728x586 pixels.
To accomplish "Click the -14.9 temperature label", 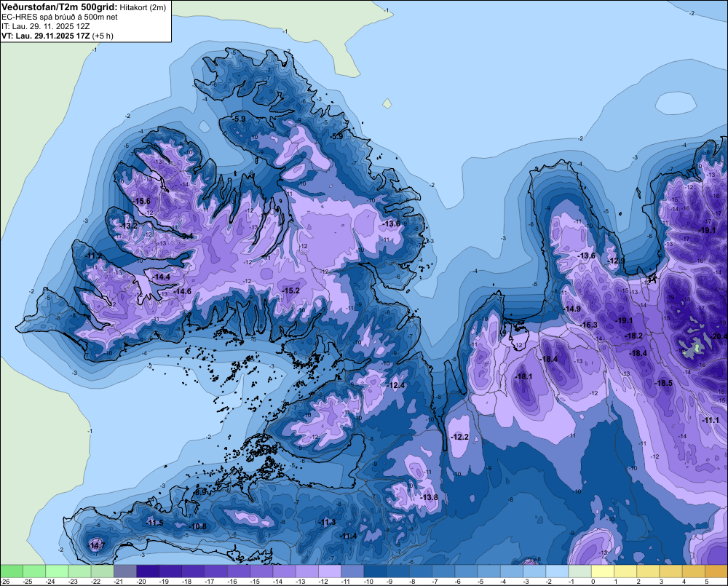I will pyautogui.click(x=572, y=309).
